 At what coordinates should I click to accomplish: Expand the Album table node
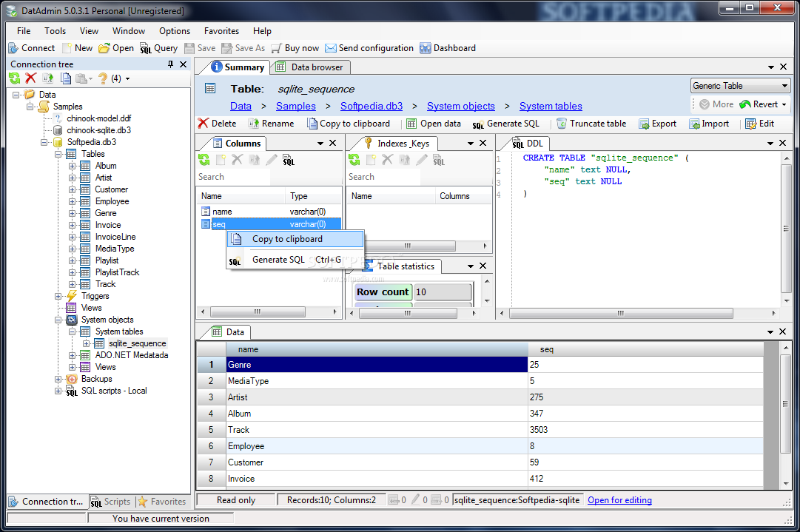[x=72, y=166]
